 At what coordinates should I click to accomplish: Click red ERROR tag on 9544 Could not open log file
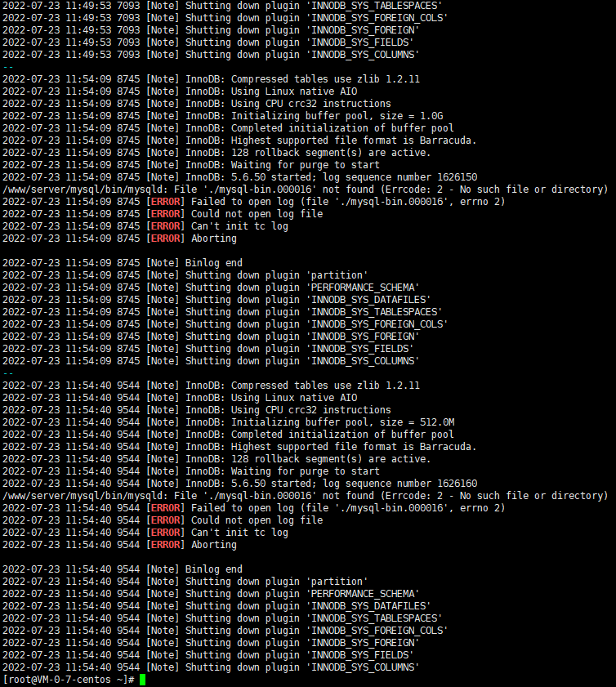pos(166,520)
